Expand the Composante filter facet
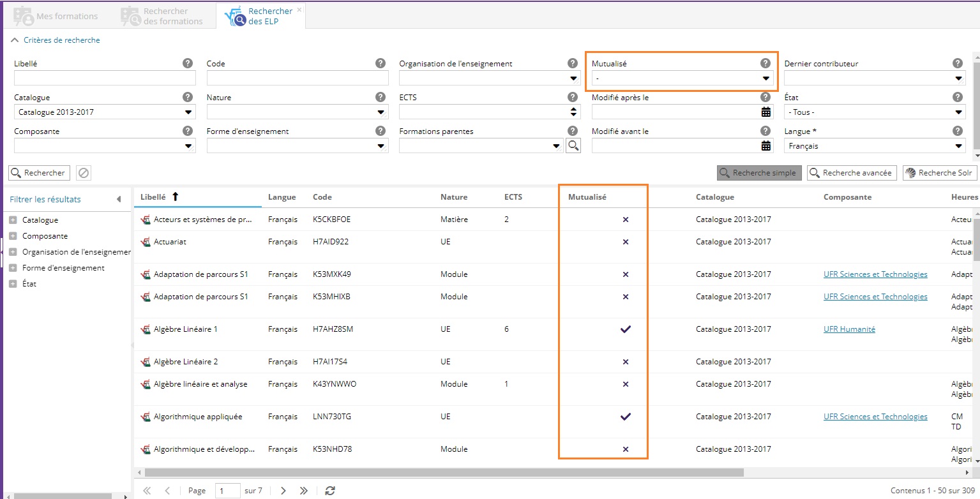The height and width of the screenshot is (499, 980). (x=13, y=235)
